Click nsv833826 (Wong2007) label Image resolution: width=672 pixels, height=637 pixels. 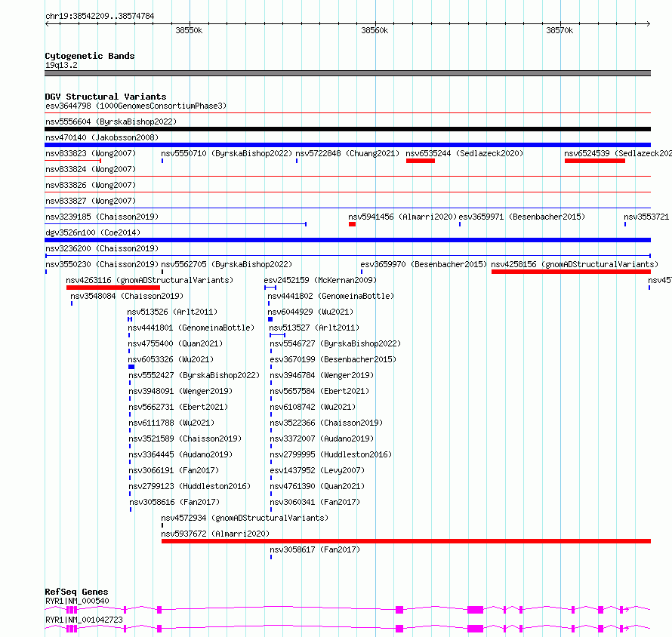click(91, 185)
